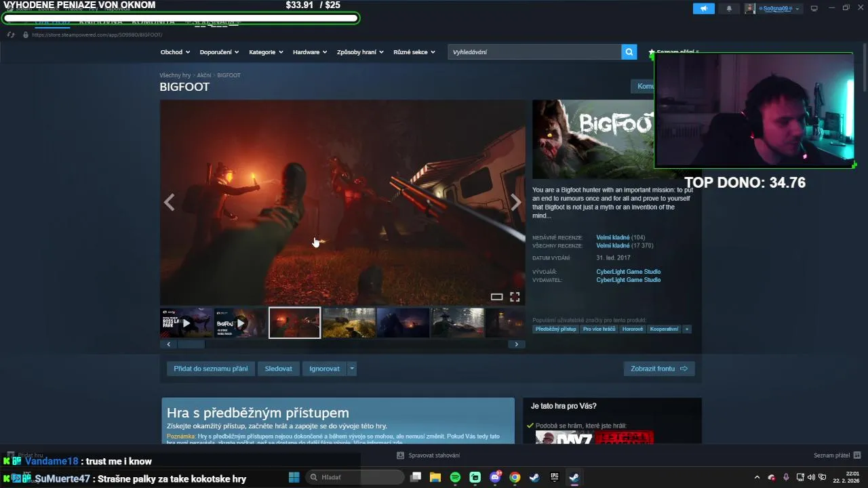Open the Windows Start menu
This screenshot has width=868, height=488.
[x=294, y=477]
